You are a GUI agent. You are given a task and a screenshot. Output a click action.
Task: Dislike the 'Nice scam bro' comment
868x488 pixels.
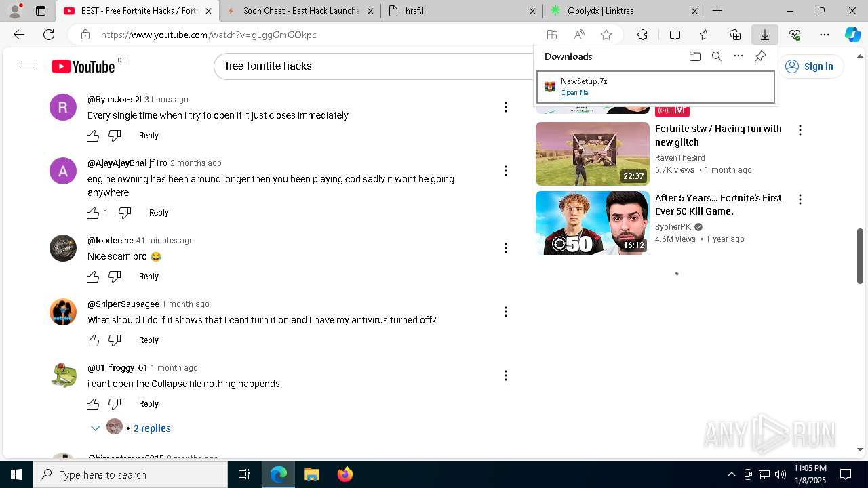115,277
